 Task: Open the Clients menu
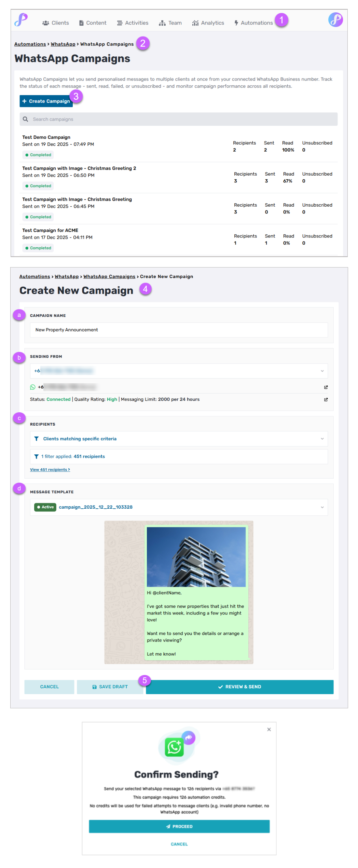56,23
